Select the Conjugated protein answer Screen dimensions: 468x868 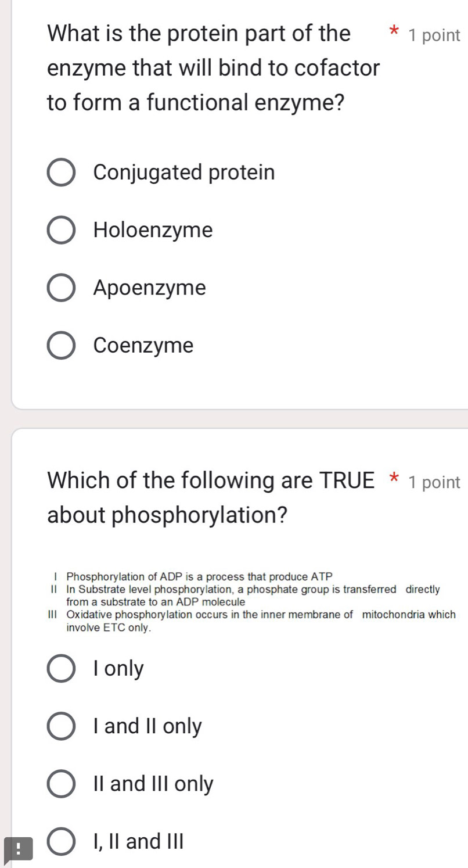60,171
